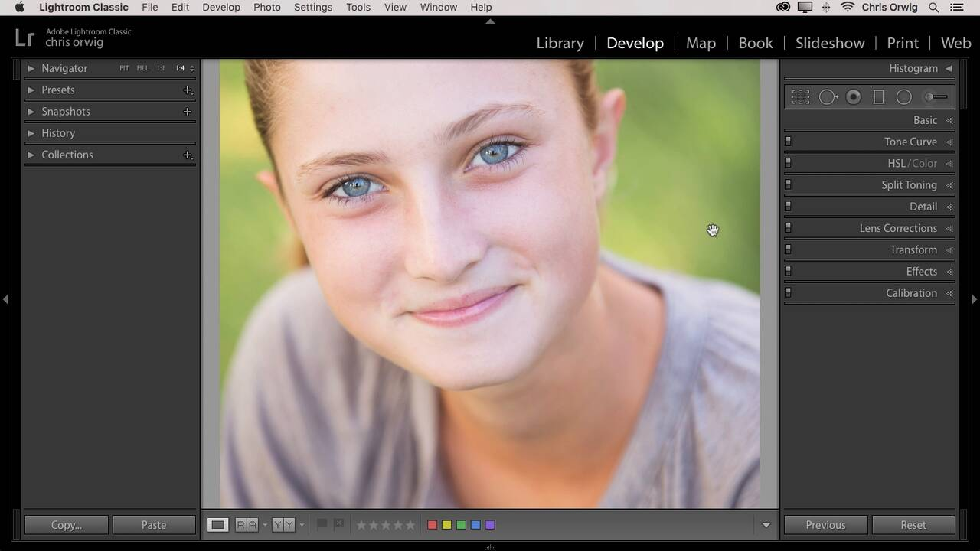Switch to the Library module
This screenshot has height=551, width=980.
[560, 43]
